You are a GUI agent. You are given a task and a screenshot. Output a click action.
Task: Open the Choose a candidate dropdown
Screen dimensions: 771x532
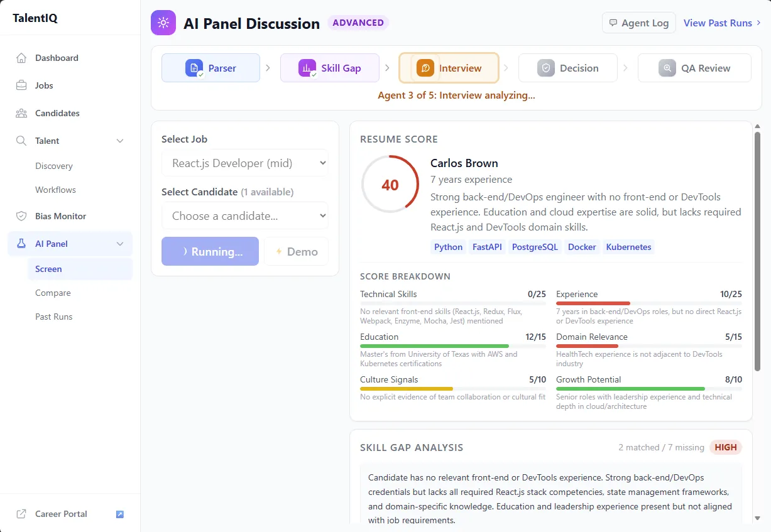[x=245, y=216]
